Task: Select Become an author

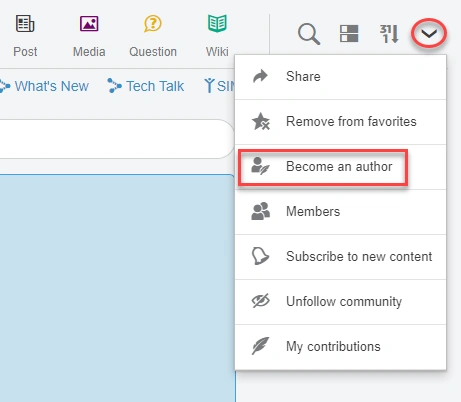Action: [341, 167]
